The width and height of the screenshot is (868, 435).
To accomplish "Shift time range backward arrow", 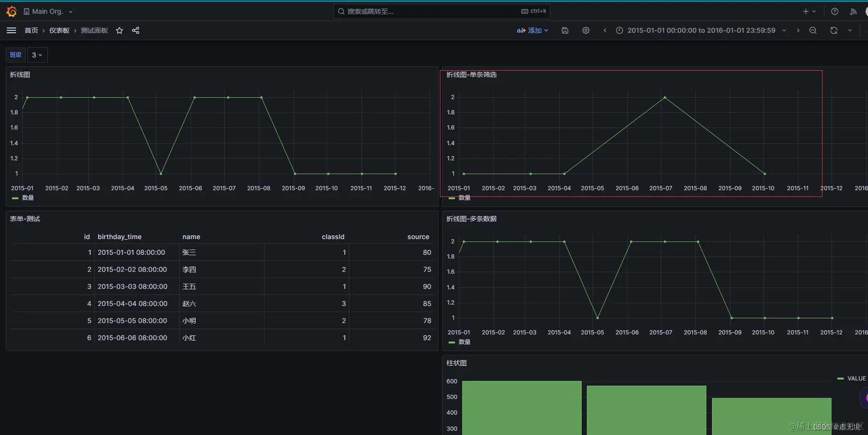I will 605,30.
